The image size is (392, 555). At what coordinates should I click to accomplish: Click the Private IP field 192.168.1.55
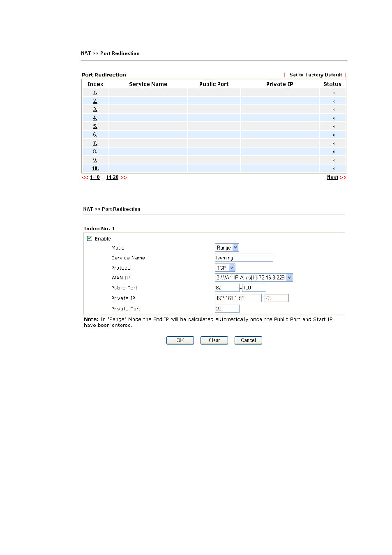click(x=238, y=298)
